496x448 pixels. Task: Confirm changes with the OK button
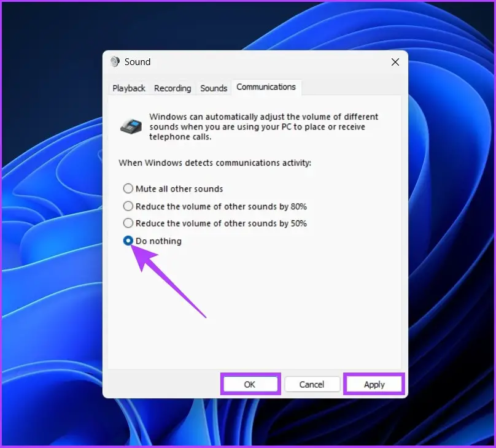pos(250,384)
